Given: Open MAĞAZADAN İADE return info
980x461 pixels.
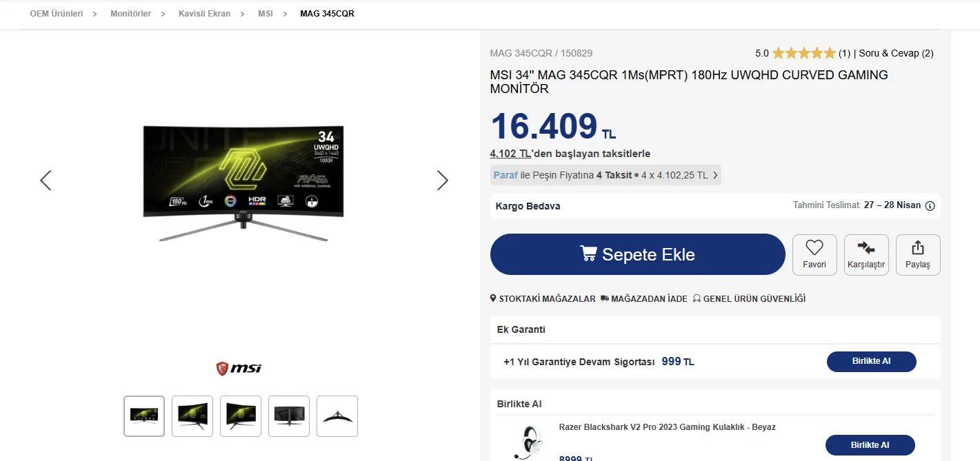Looking at the screenshot, I should coord(644,299).
